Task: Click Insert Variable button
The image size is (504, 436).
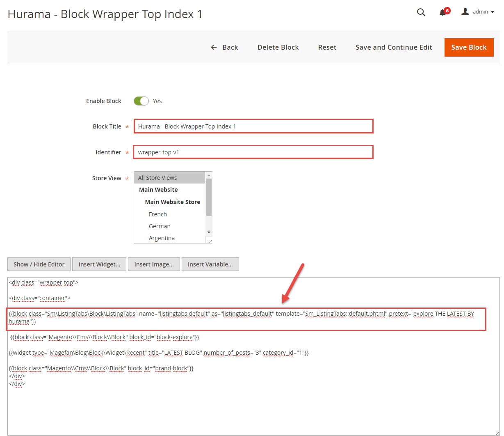Action: pyautogui.click(x=210, y=264)
